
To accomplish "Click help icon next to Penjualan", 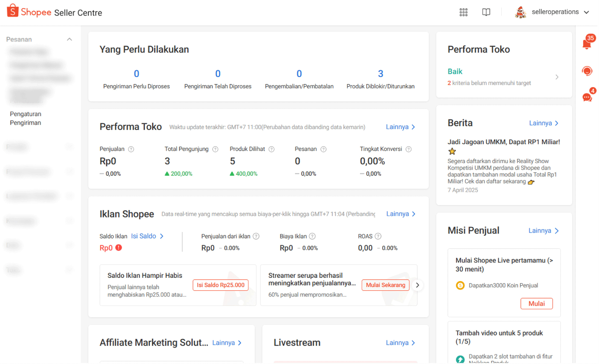I will pos(131,149).
